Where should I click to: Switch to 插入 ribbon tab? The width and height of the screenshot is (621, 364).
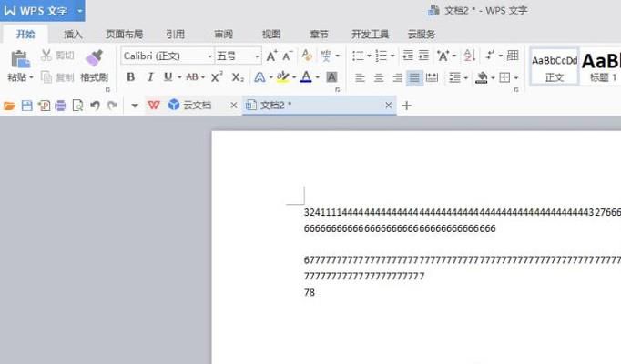coord(73,35)
